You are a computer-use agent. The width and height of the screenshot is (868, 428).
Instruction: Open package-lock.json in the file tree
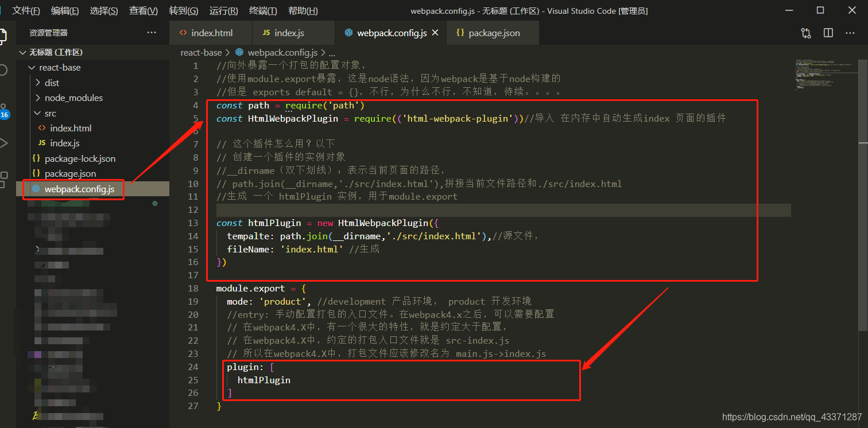pyautogui.click(x=92, y=158)
